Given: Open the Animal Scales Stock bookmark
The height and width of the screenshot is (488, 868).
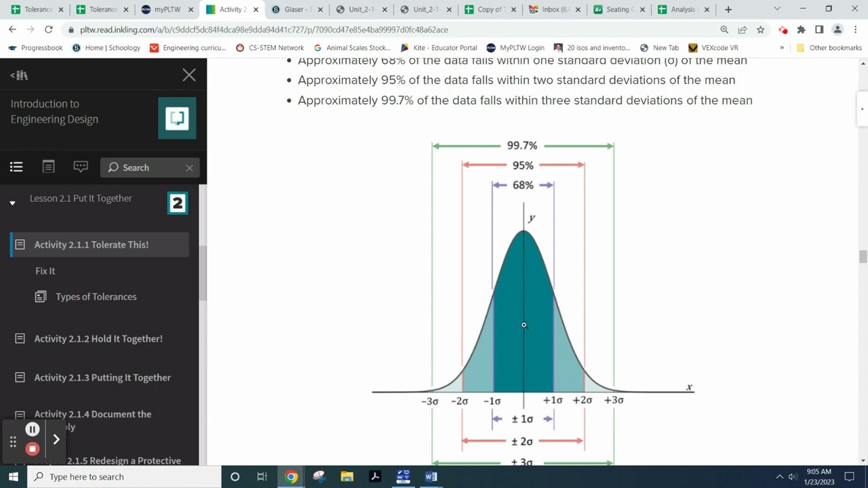Looking at the screenshot, I should coord(352,48).
